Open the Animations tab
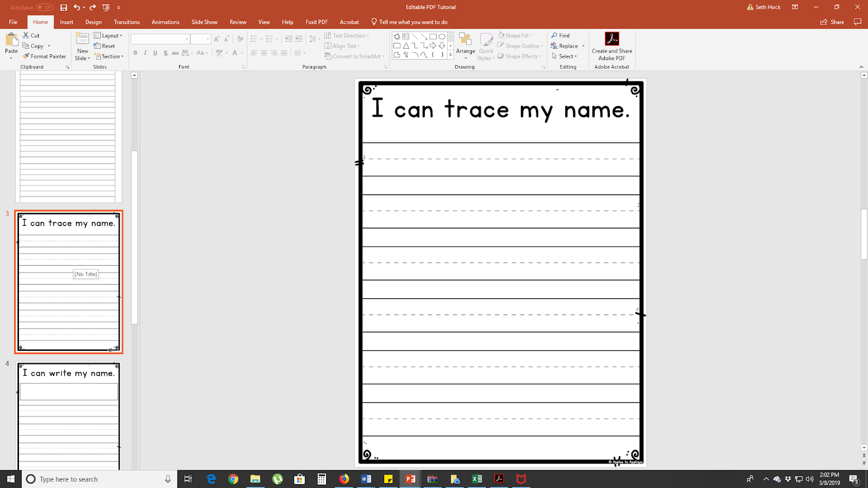 (165, 22)
